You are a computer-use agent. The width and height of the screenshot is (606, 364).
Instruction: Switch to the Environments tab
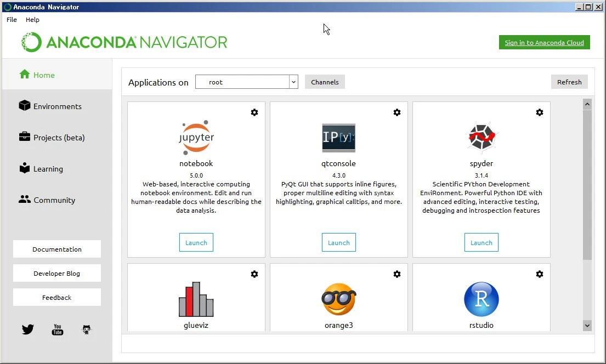[57, 106]
